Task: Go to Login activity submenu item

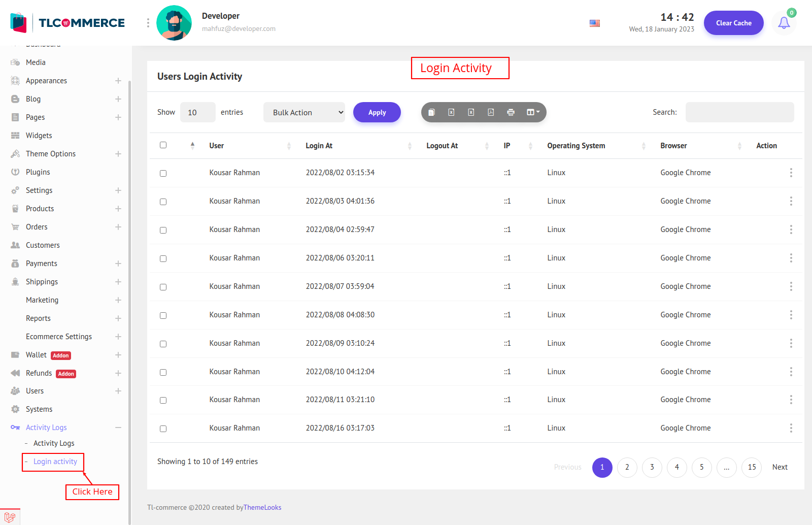Action: [x=55, y=462]
